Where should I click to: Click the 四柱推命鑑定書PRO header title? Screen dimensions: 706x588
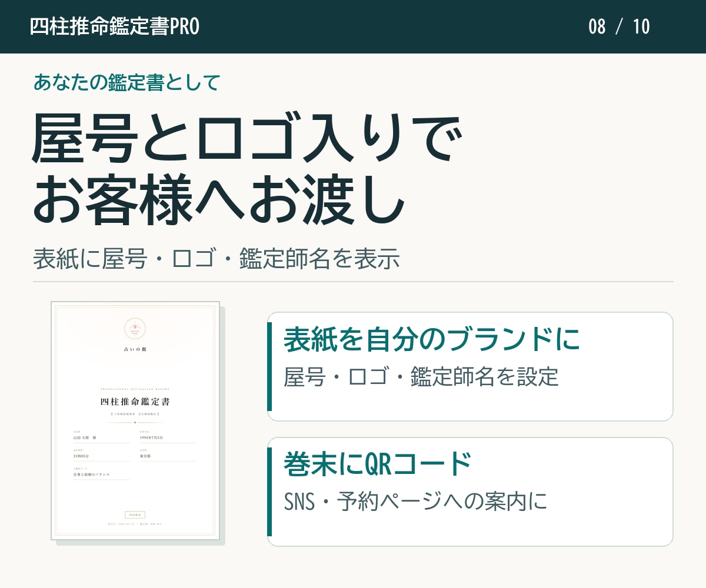coord(114,26)
